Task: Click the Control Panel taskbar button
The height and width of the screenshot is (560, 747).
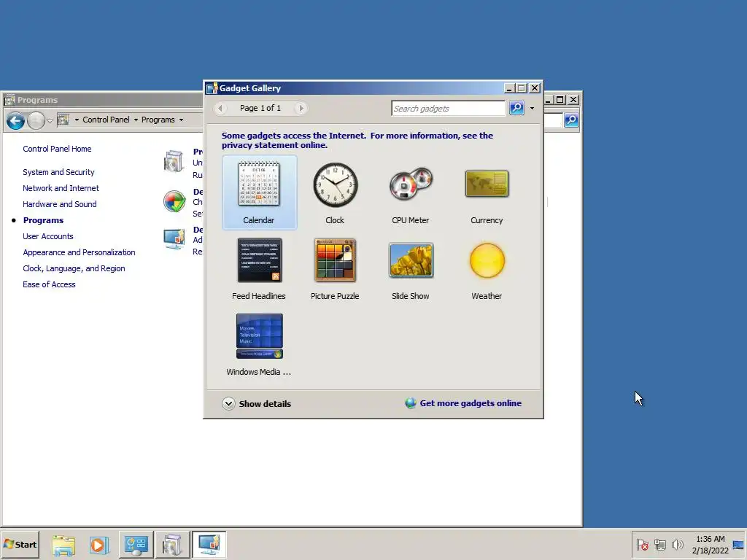Action: [x=136, y=544]
